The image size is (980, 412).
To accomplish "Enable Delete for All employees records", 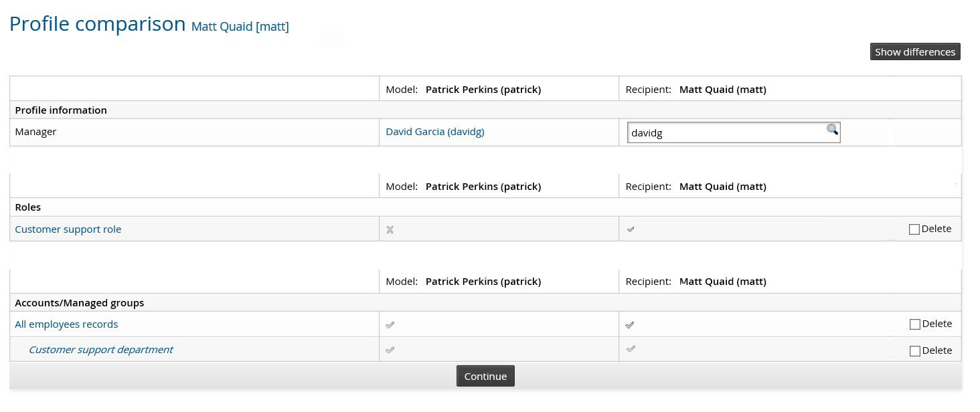I will 914,324.
